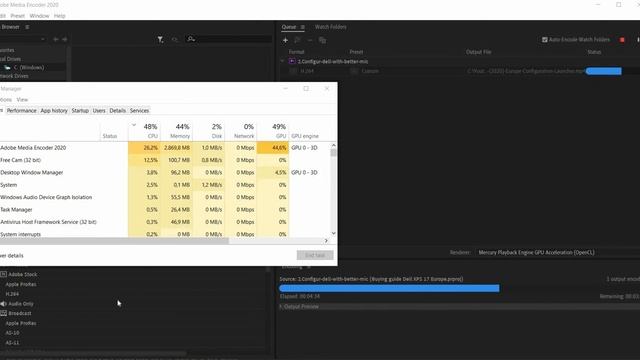Click the filter funnel icon in Media Browser
Image resolution: width=640 pixels, height=360 pixels.
(x=160, y=39)
